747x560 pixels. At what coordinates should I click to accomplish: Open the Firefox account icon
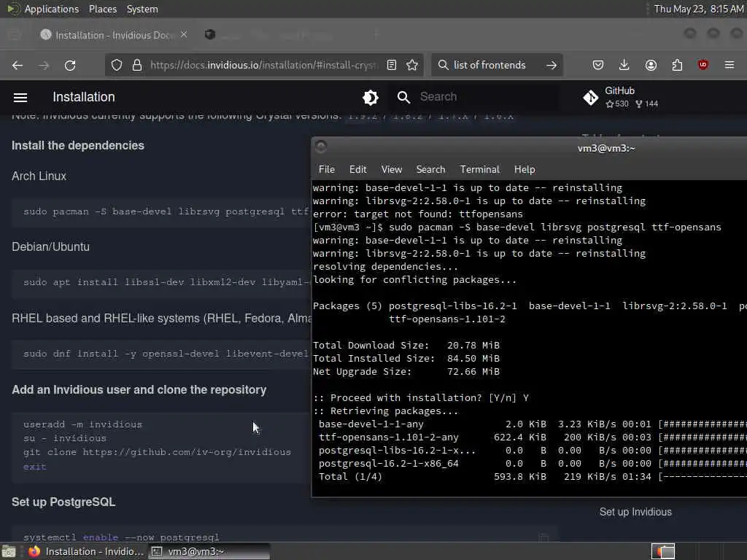pos(651,65)
